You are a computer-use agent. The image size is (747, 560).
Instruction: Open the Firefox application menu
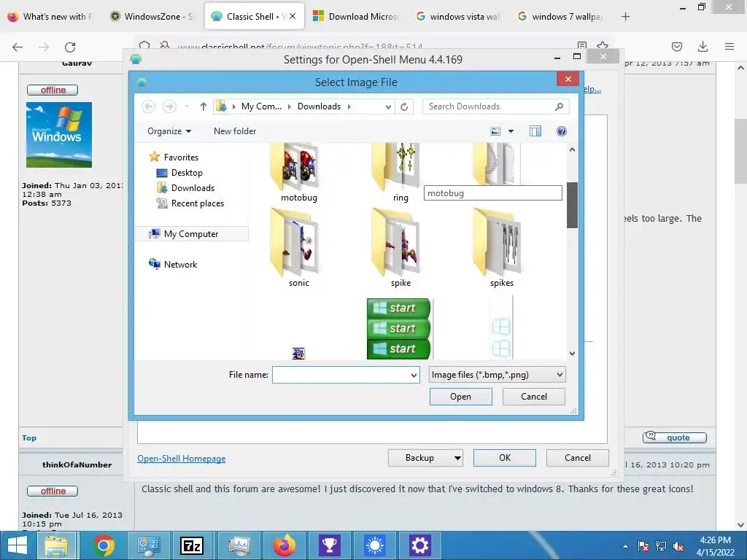(x=729, y=47)
